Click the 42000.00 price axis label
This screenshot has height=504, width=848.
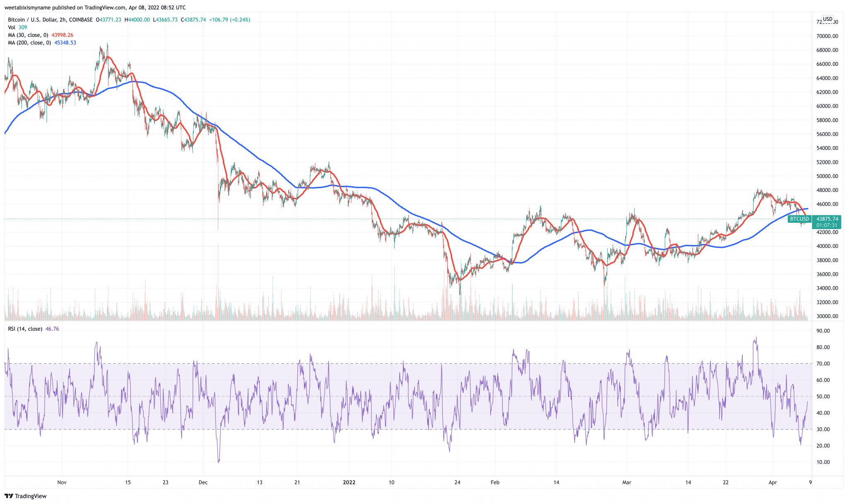coord(827,232)
